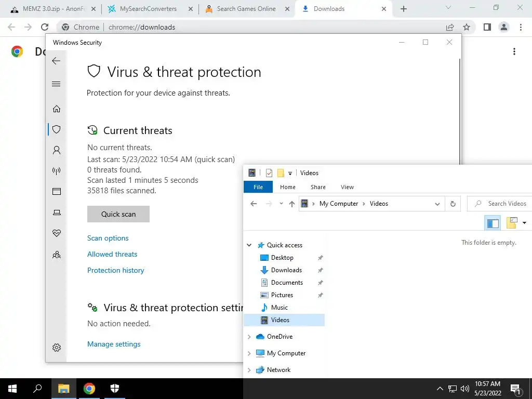
Task: Click My Computer in Explorer breadcrumb
Action: [339, 204]
